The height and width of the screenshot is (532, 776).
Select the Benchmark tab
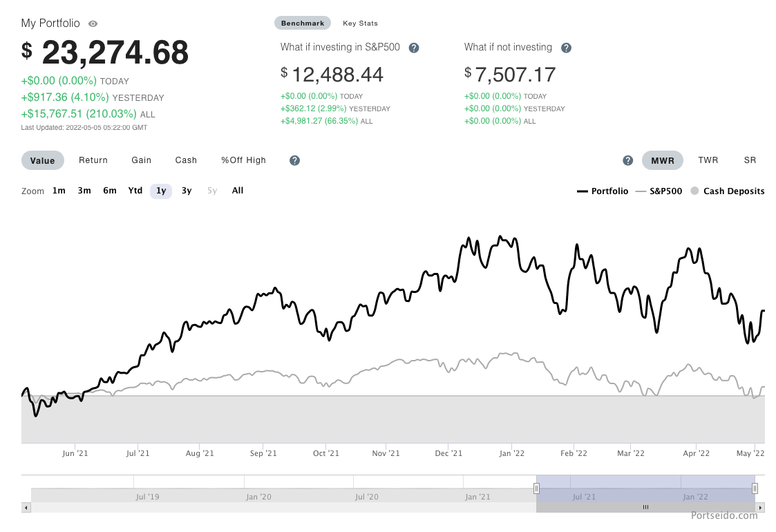303,23
